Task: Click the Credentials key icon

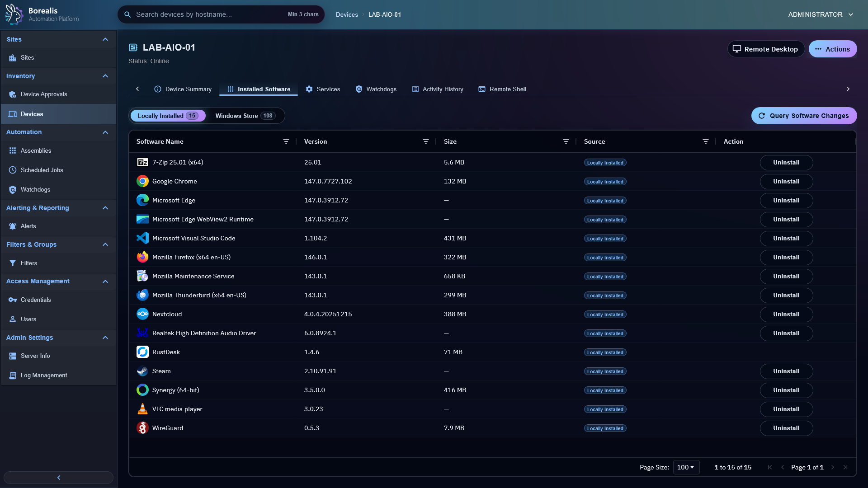Action: (x=13, y=300)
